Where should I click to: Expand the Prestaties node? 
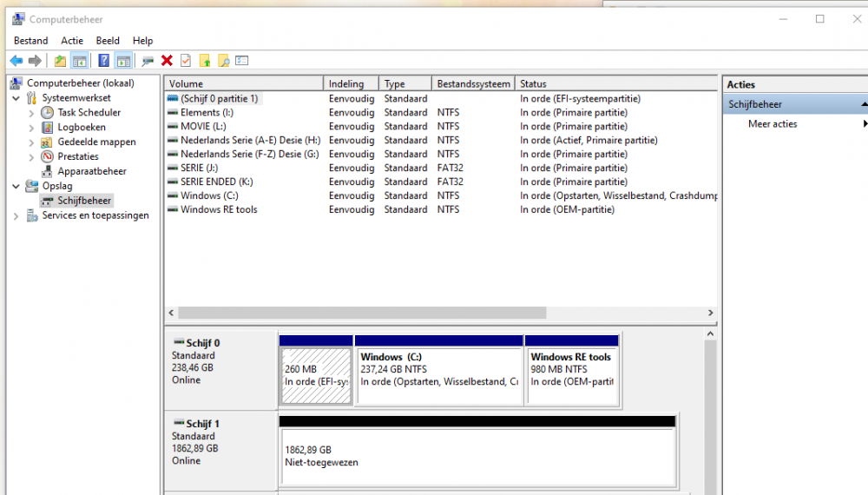pos(31,156)
